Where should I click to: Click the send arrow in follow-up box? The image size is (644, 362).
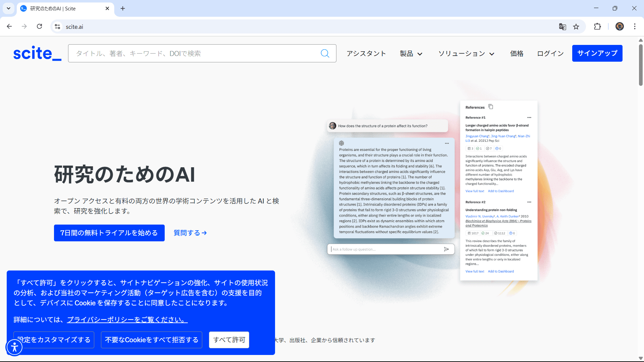click(446, 249)
